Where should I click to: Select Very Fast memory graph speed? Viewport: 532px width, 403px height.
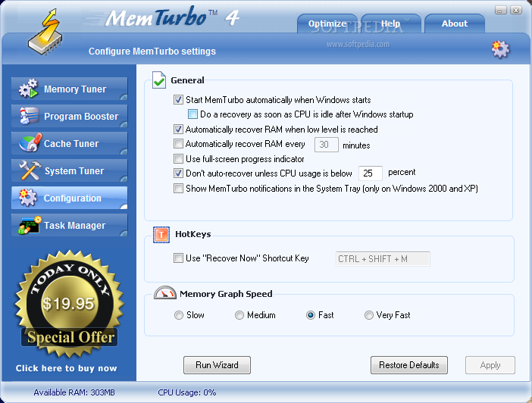pos(369,315)
